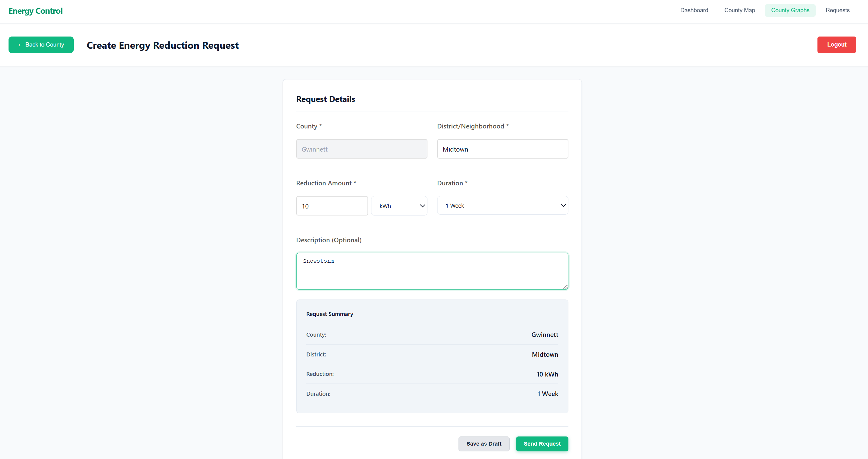This screenshot has height=459, width=868.
Task: Go to County Map page
Action: 739,10
